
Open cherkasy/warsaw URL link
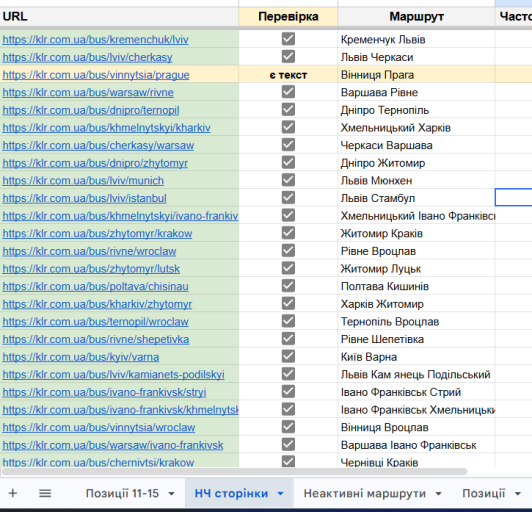98,146
